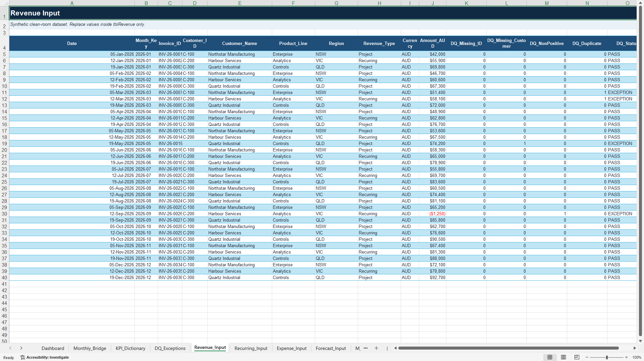
Task: Select date cell 19-Dec-2026
Action: [72, 277]
